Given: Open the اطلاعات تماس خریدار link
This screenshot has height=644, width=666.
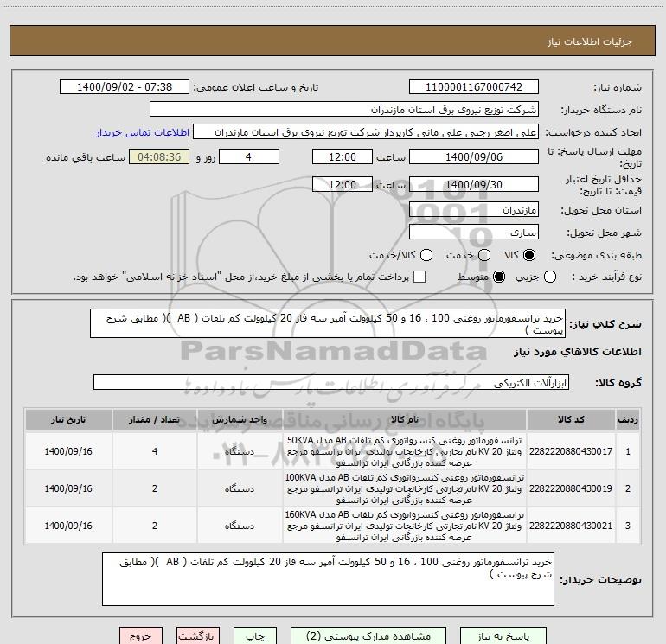Looking at the screenshot, I should (x=143, y=132).
